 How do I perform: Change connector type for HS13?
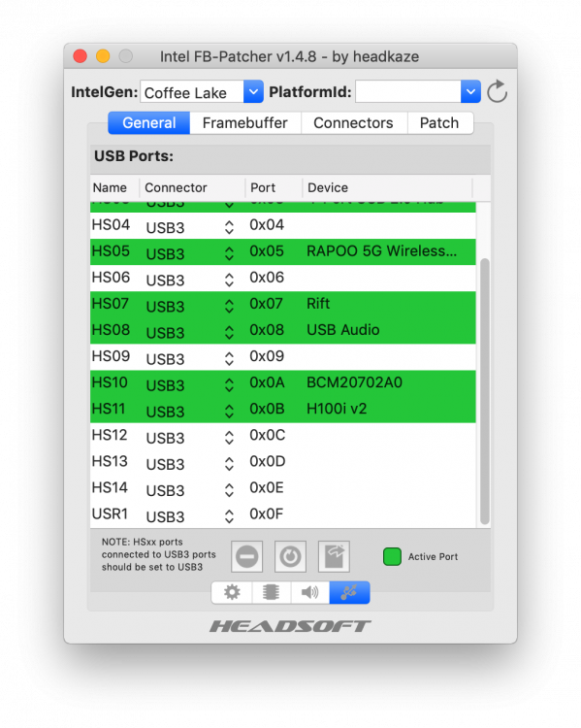[229, 464]
